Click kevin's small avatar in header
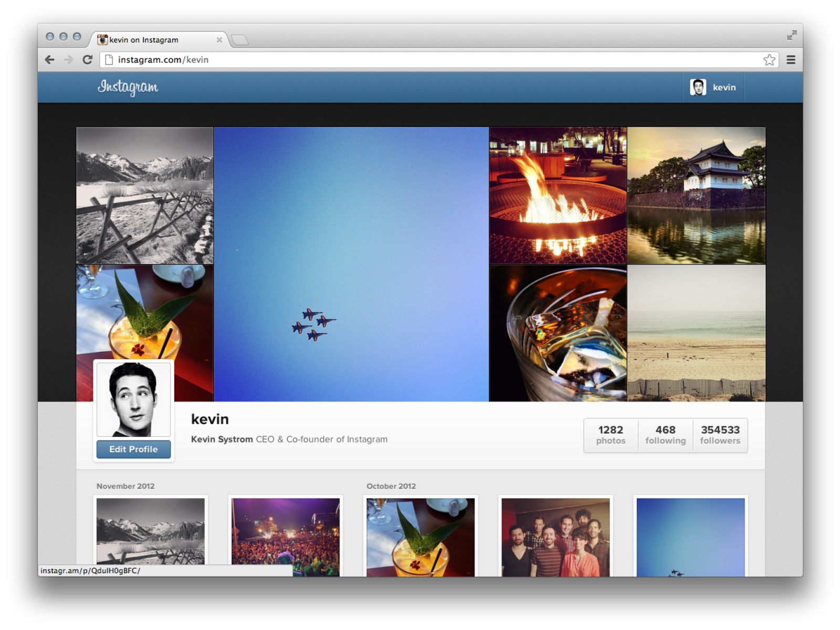Screen dimensions: 840x630 698,87
